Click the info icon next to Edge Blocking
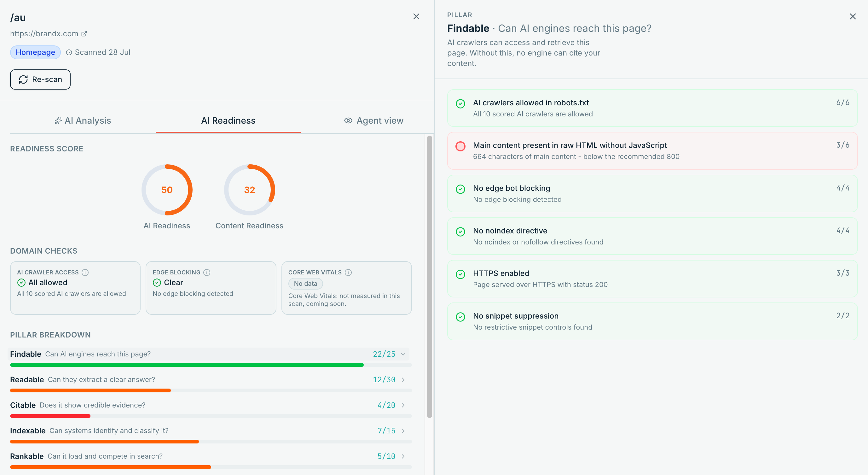Screen dimensions: 868x475 [x=207, y=273]
